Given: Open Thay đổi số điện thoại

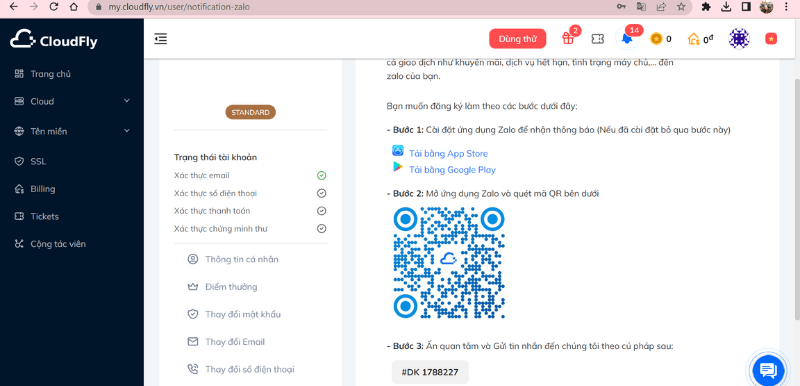Looking at the screenshot, I should [250, 369].
